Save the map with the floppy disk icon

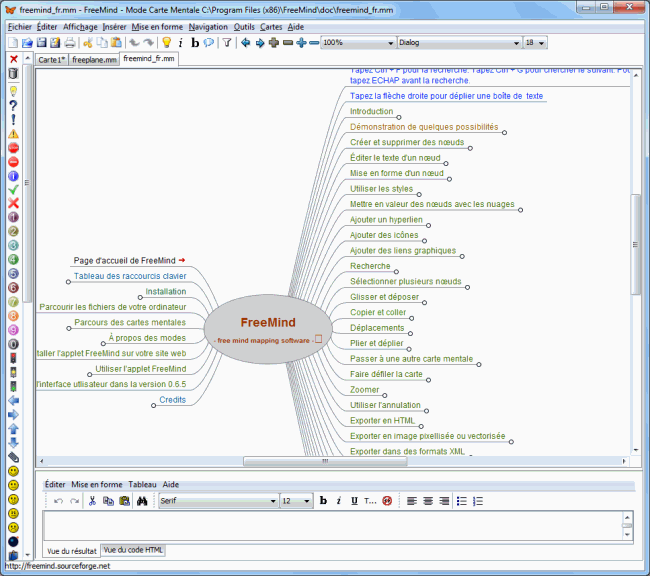tap(41, 43)
